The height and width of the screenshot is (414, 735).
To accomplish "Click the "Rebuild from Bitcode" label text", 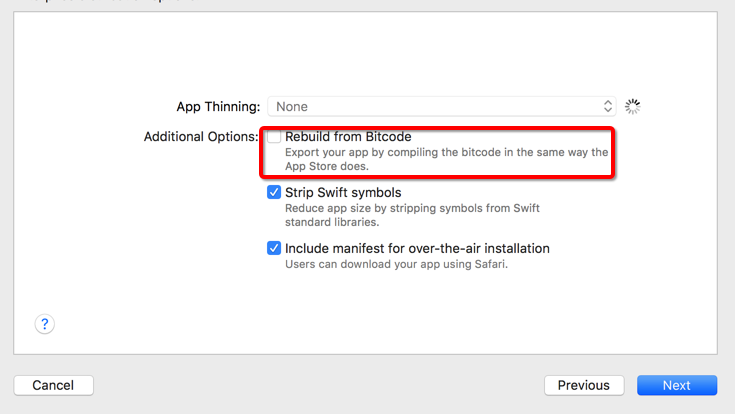I will tap(348, 137).
